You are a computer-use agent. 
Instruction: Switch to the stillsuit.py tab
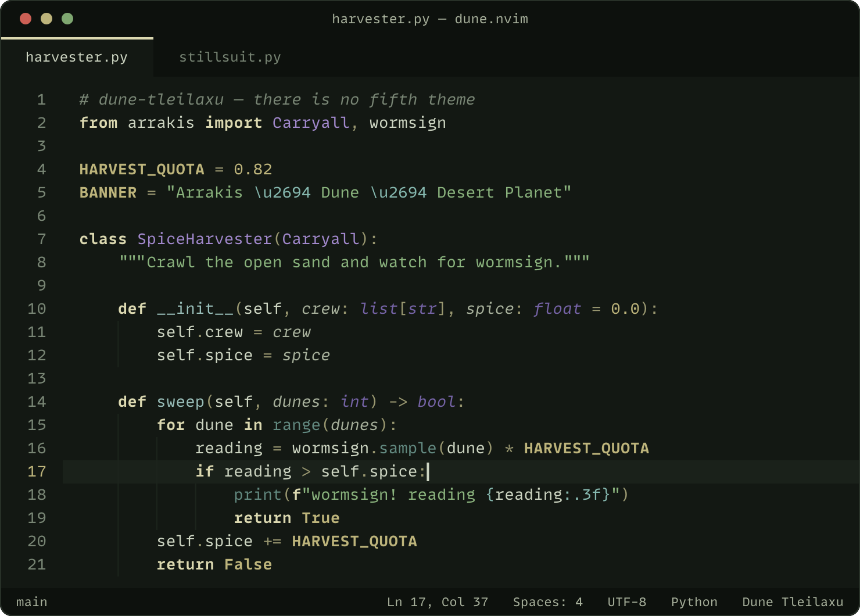point(230,57)
